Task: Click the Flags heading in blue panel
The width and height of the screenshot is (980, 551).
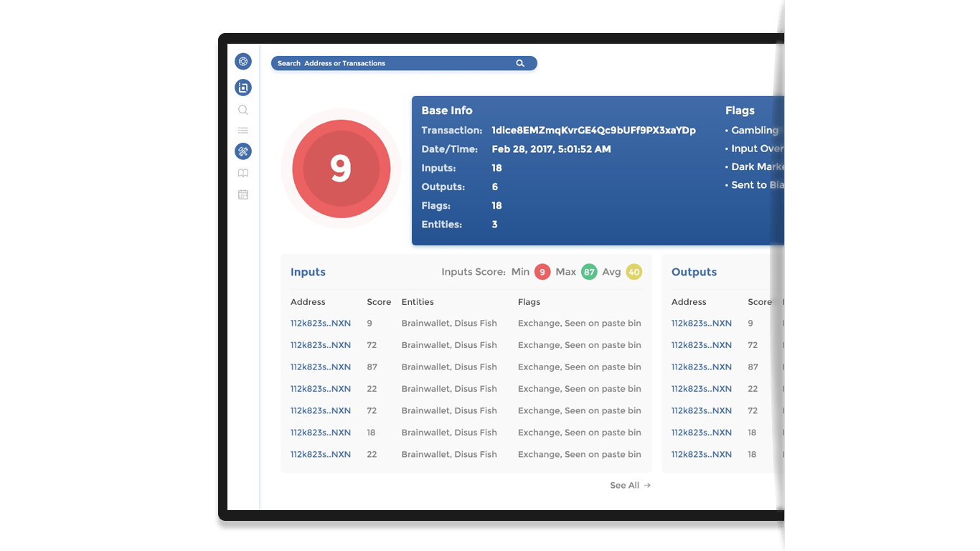Action: coord(740,110)
